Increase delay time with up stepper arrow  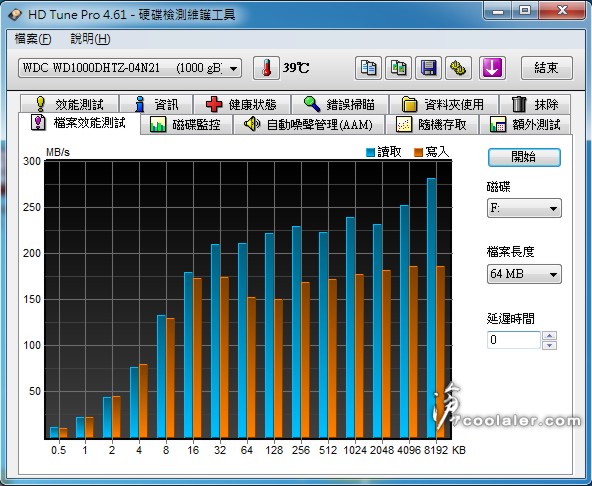[549, 335]
